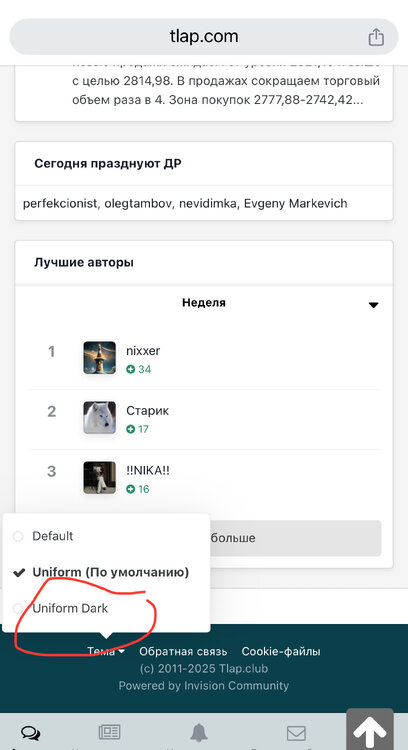Expand the Неделя period dropdown
The width and height of the screenshot is (408, 750).
coord(204,303)
